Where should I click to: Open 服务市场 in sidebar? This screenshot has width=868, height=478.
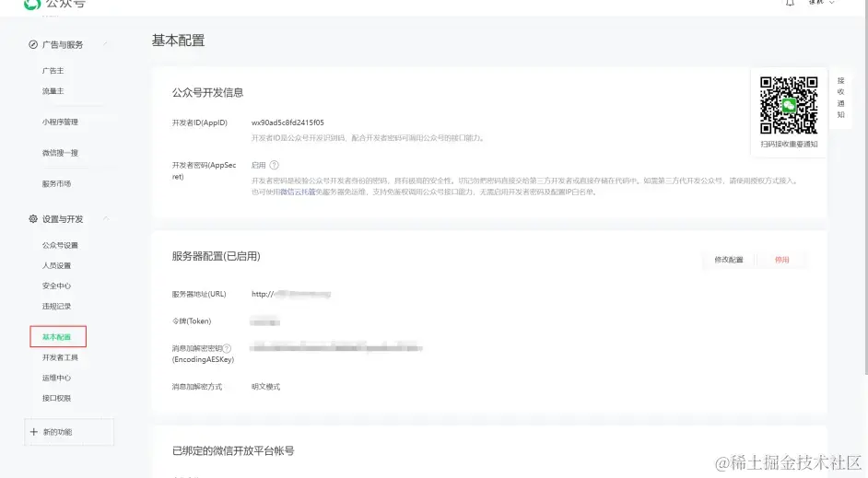[56, 183]
